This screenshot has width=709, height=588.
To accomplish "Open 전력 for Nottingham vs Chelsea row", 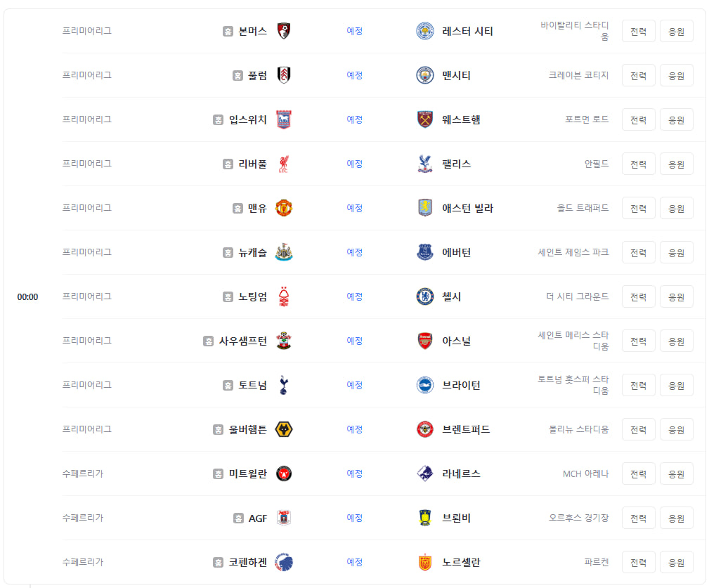I will click(638, 297).
